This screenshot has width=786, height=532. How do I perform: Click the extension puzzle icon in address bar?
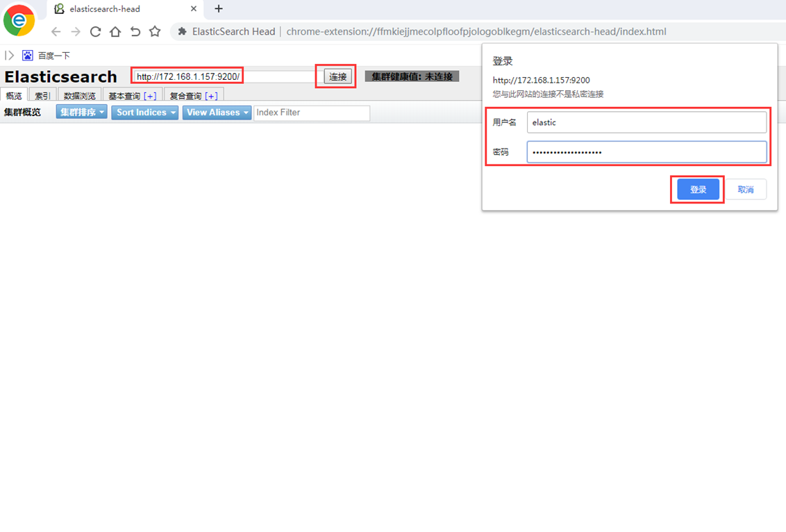point(183,31)
